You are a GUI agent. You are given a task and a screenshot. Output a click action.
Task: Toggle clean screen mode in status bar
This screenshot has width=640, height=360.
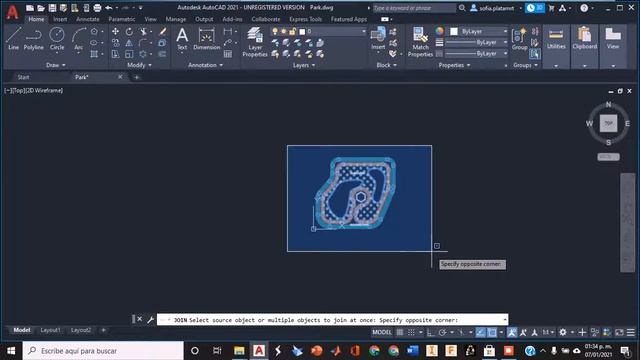click(x=619, y=332)
